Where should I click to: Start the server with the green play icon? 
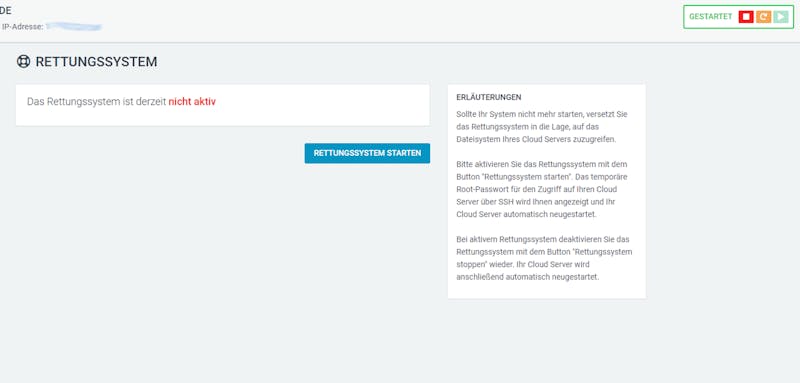781,17
